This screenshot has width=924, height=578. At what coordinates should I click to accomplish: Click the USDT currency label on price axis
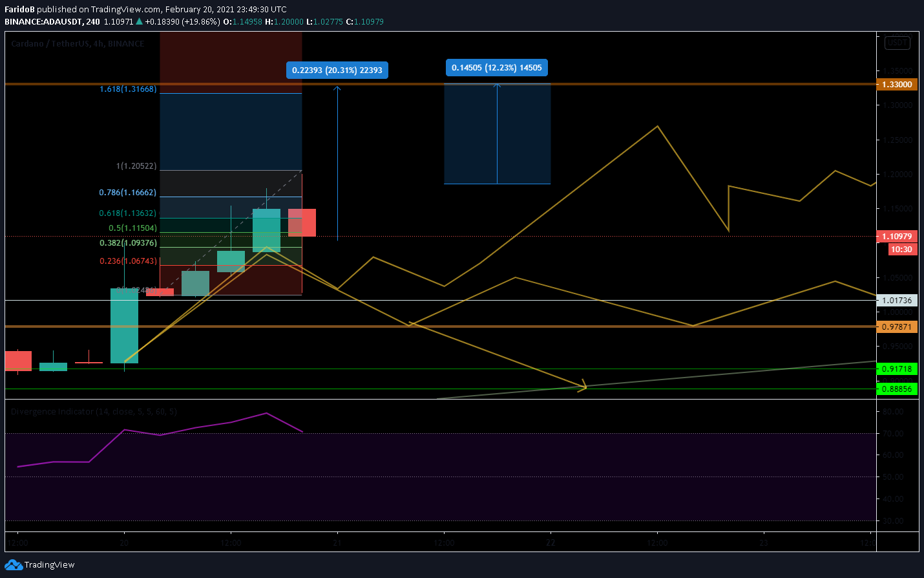click(898, 43)
